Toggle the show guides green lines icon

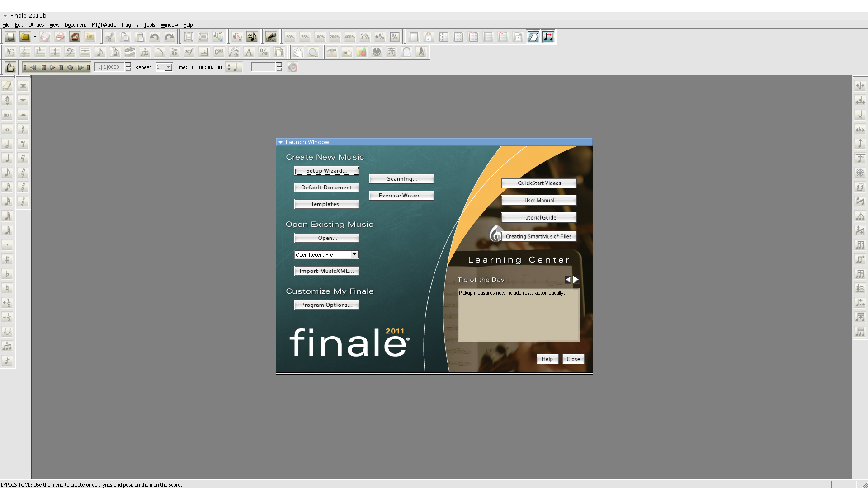pos(488,37)
